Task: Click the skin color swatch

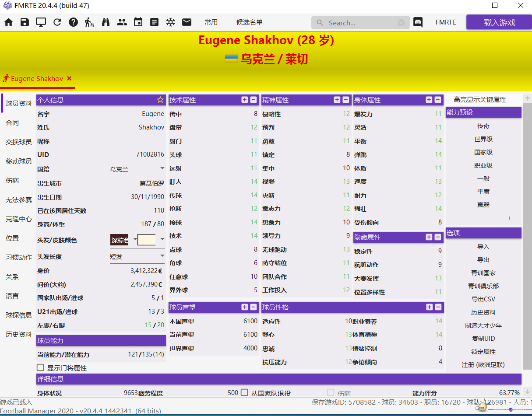Action: pyautogui.click(x=147, y=240)
